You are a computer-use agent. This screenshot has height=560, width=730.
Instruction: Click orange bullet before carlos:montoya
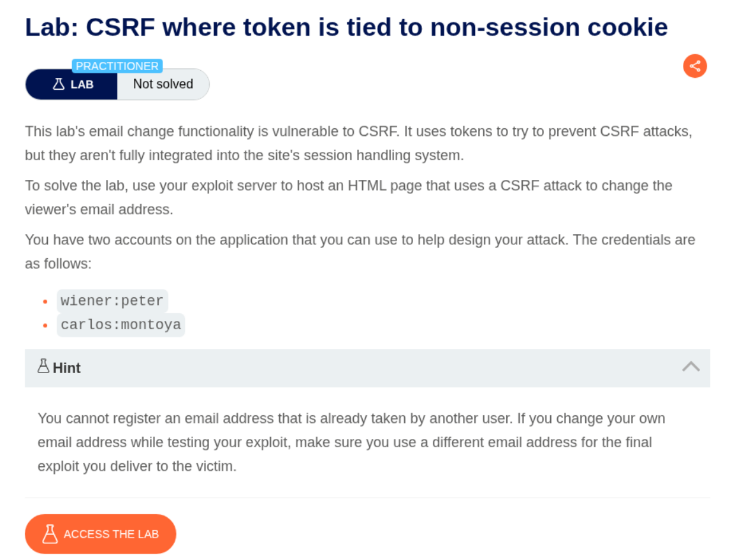click(45, 325)
